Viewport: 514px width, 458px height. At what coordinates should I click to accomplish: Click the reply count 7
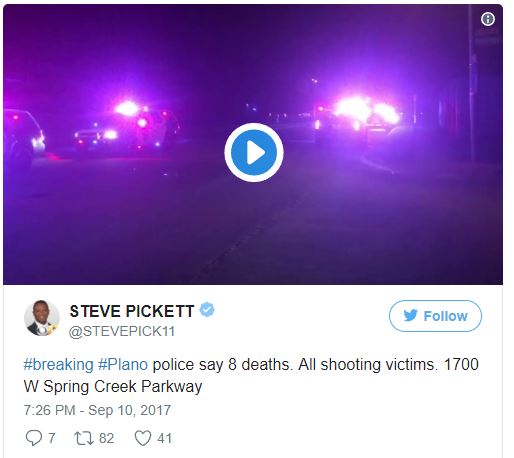click(x=51, y=438)
